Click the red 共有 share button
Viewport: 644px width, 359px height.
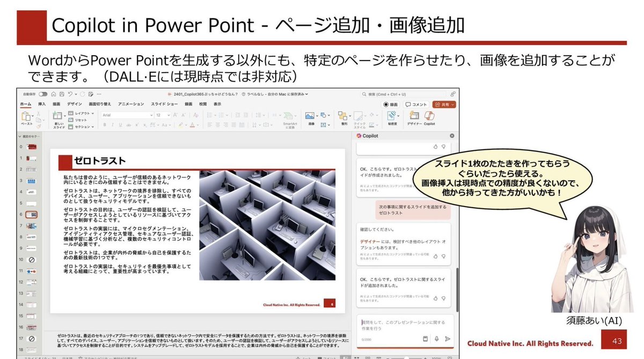pyautogui.click(x=445, y=104)
